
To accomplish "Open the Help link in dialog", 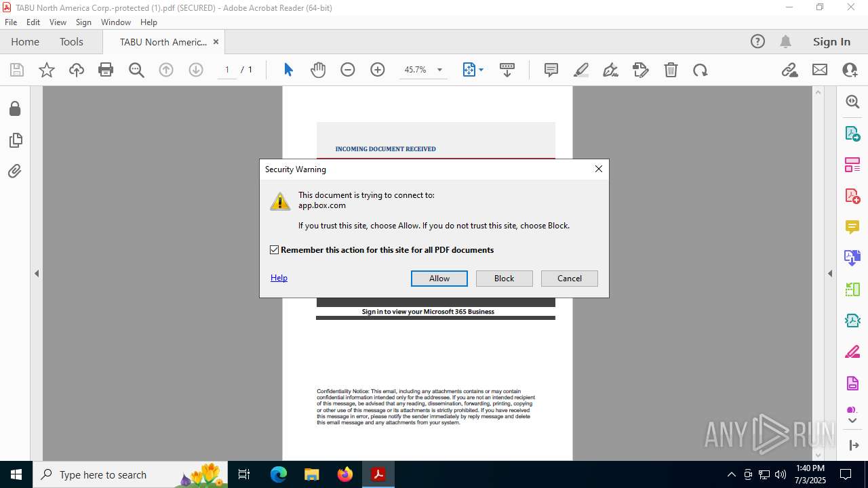I will point(279,278).
